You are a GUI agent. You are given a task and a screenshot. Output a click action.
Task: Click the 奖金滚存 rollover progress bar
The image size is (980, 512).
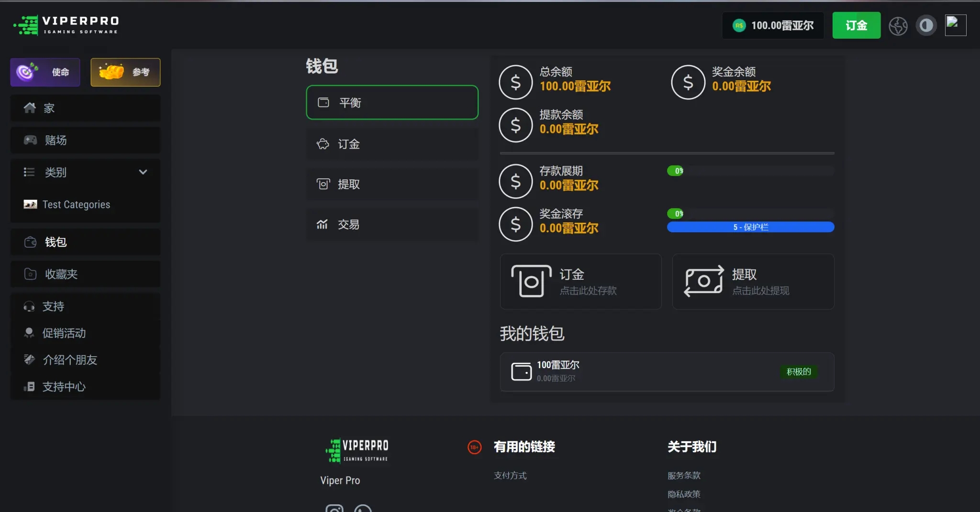(750, 213)
